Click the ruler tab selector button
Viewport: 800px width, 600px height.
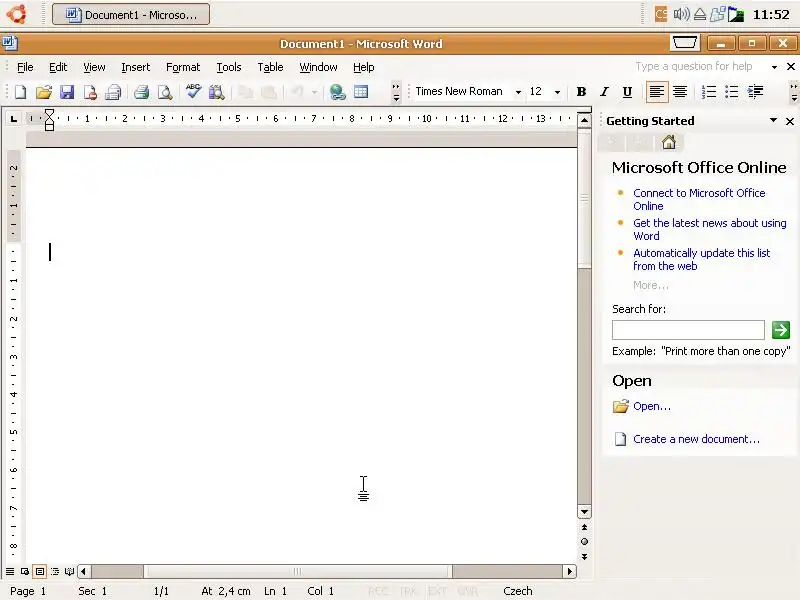coord(14,119)
